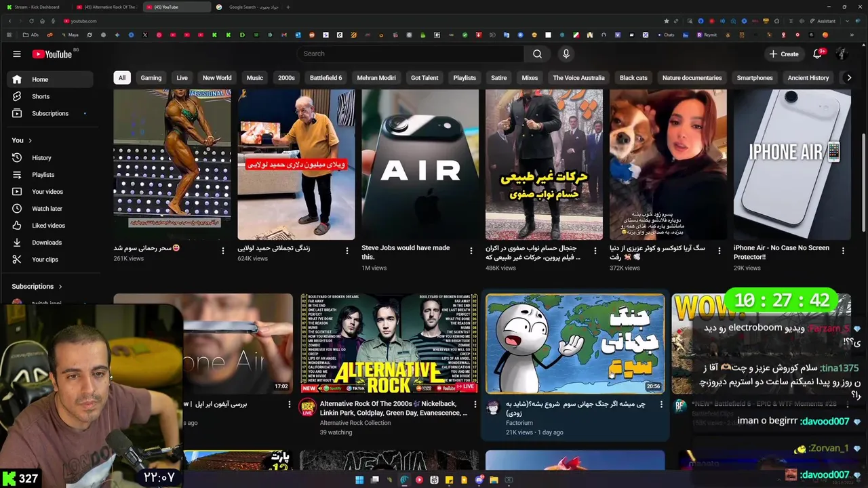Open Downloads in sidebar

coord(50,243)
